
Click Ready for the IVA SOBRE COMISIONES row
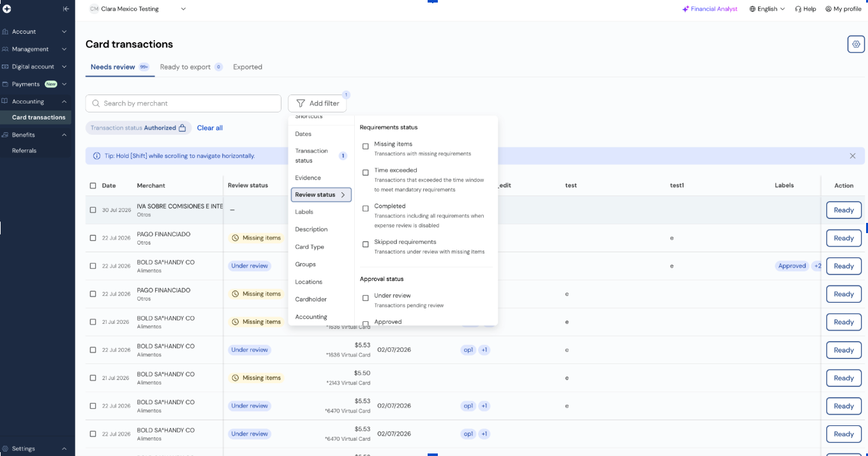click(x=844, y=210)
